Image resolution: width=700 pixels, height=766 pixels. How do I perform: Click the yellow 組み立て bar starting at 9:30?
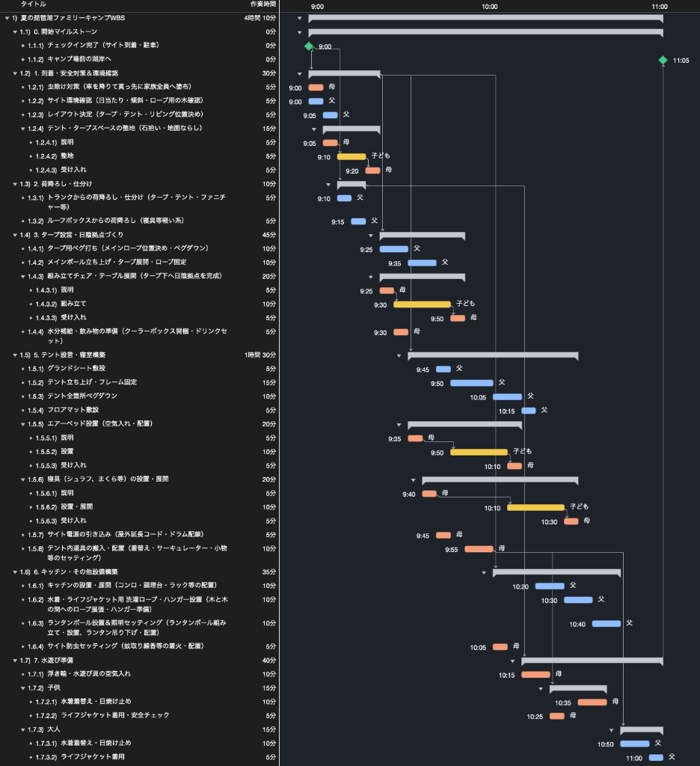click(x=422, y=304)
